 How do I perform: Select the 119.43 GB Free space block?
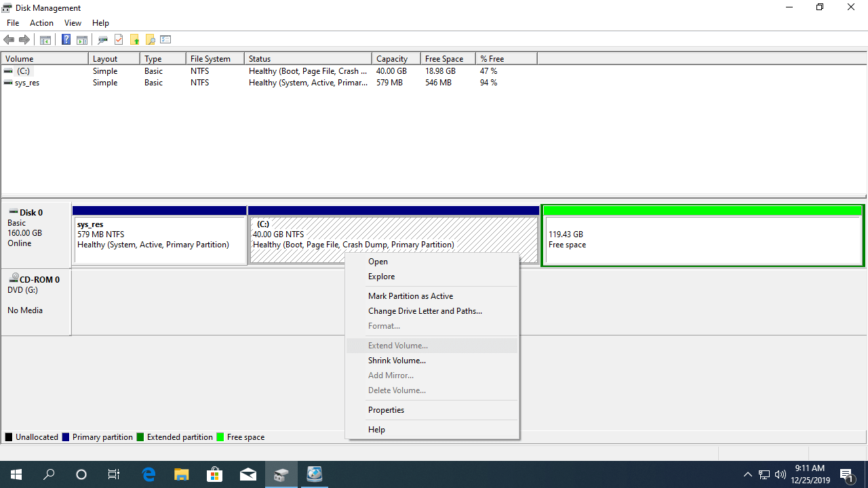coord(702,240)
